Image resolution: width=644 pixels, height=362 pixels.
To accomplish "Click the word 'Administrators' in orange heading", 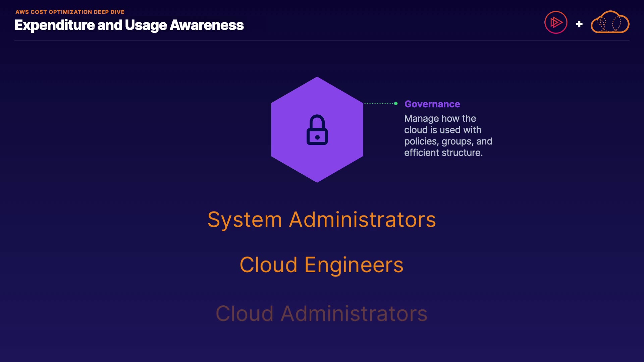I will (x=362, y=220).
